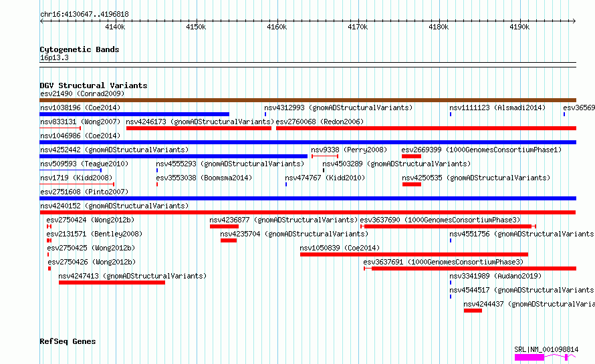Click the nsv4235704 red variant bar
Screen dimensions: 595x364
click(x=229, y=240)
